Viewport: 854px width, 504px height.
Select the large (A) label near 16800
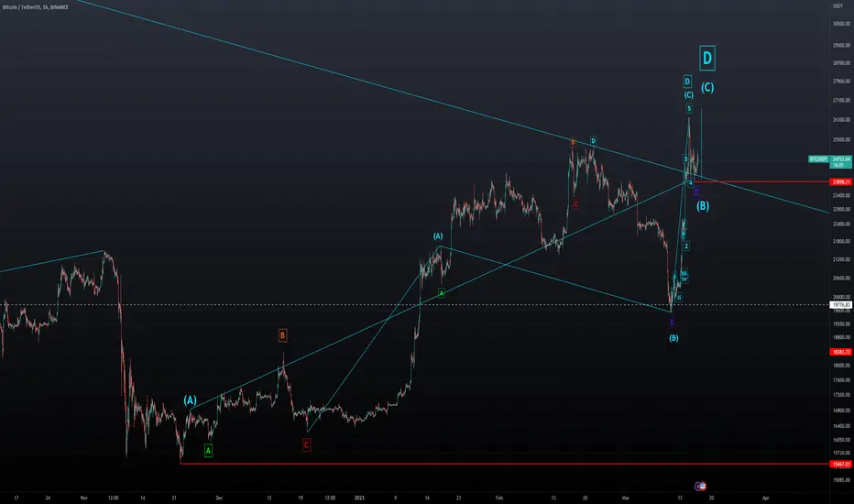190,400
